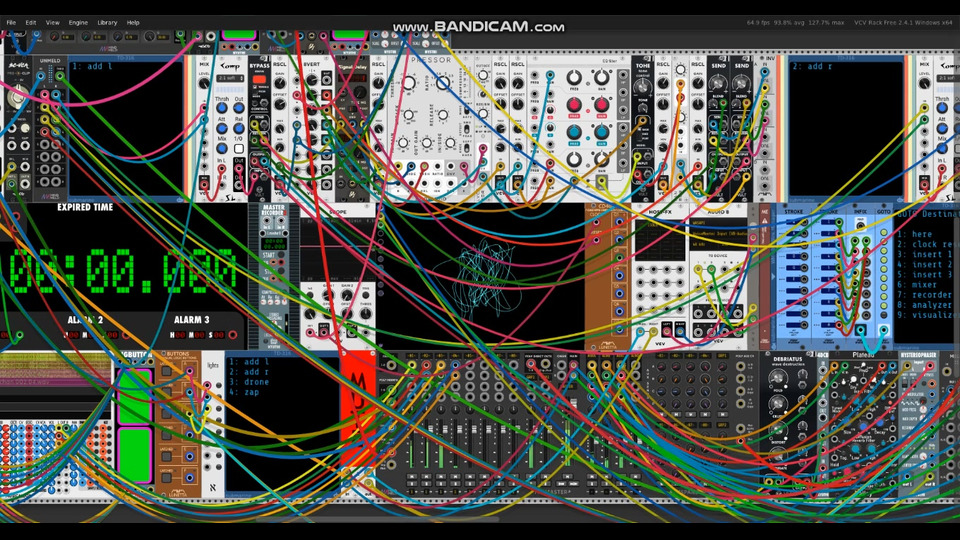Click the teal FREQ knob on the EQ filter
960x540 pixels.
pos(574,132)
